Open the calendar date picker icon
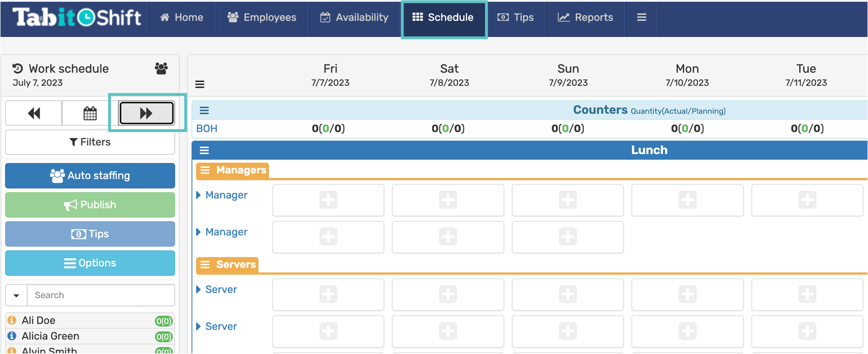 [90, 113]
